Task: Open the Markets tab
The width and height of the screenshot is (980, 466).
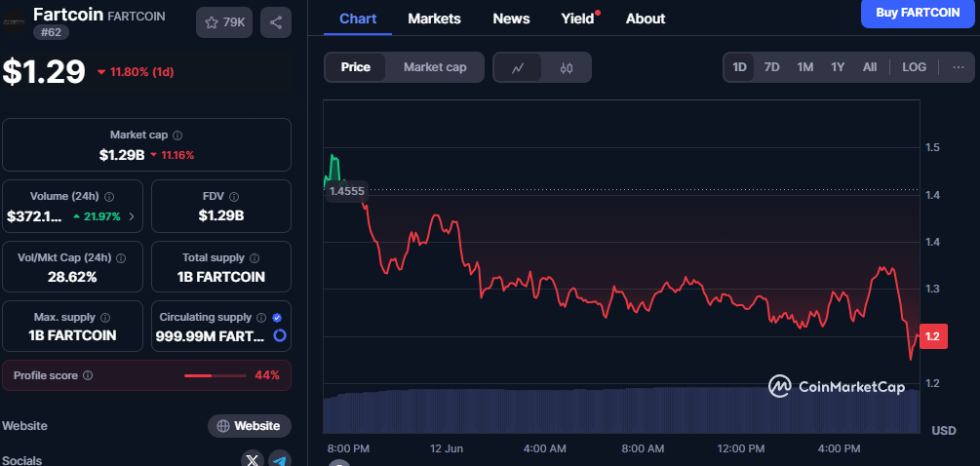Action: coord(434,19)
